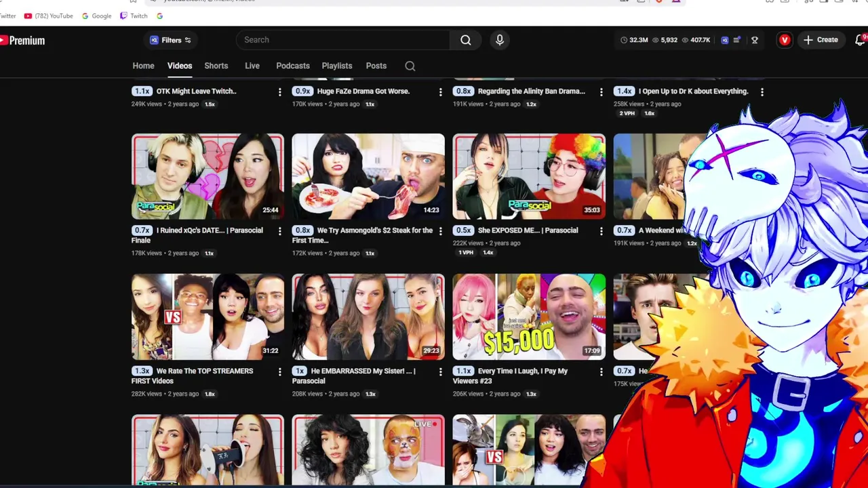Open the LIVE cat face paint thumbnail
This screenshot has height=488, width=868.
[368, 450]
